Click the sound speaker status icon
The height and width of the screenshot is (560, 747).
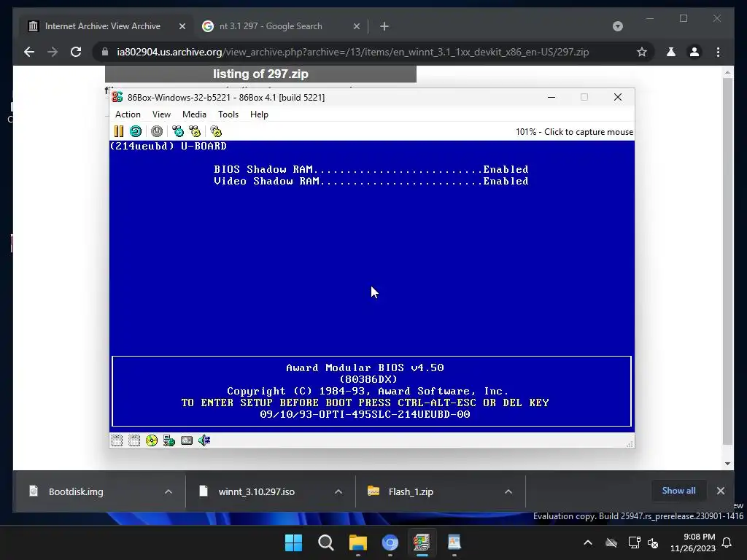click(x=204, y=440)
